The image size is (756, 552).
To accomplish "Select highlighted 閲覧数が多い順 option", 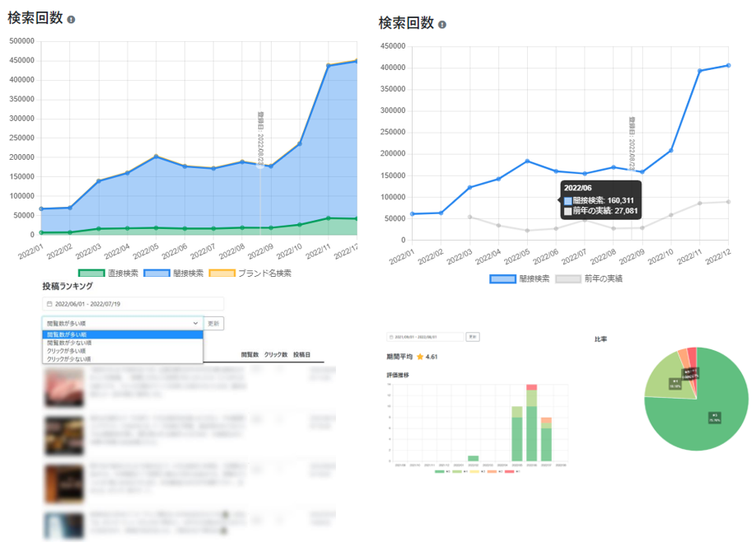I will point(123,334).
